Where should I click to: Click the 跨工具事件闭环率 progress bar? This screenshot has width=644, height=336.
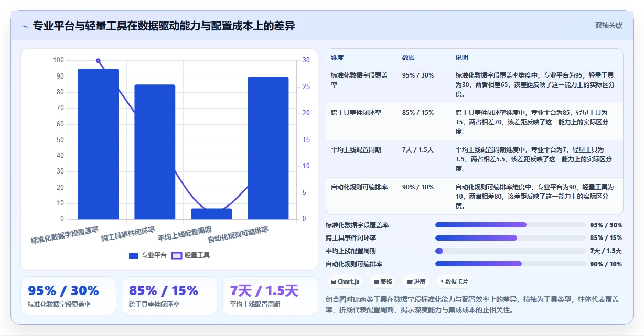(510, 238)
